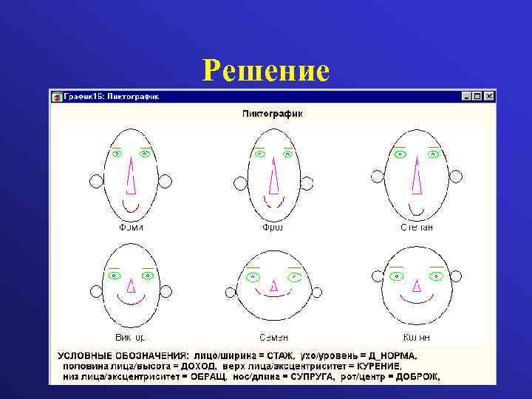The width and height of the screenshot is (532, 399).
Task: Click legend entry лицо/ширина = СТАЖ
Action: pos(244,356)
